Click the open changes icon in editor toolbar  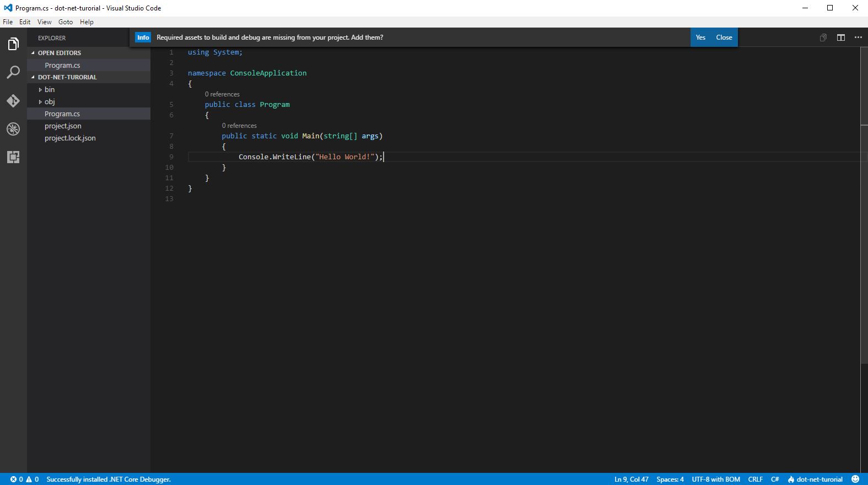[823, 37]
